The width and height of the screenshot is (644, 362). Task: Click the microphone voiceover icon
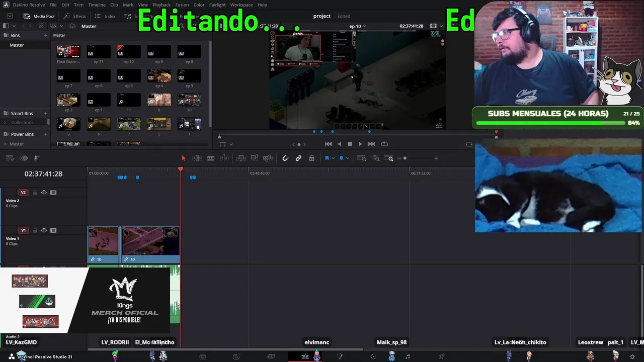click(x=36, y=158)
